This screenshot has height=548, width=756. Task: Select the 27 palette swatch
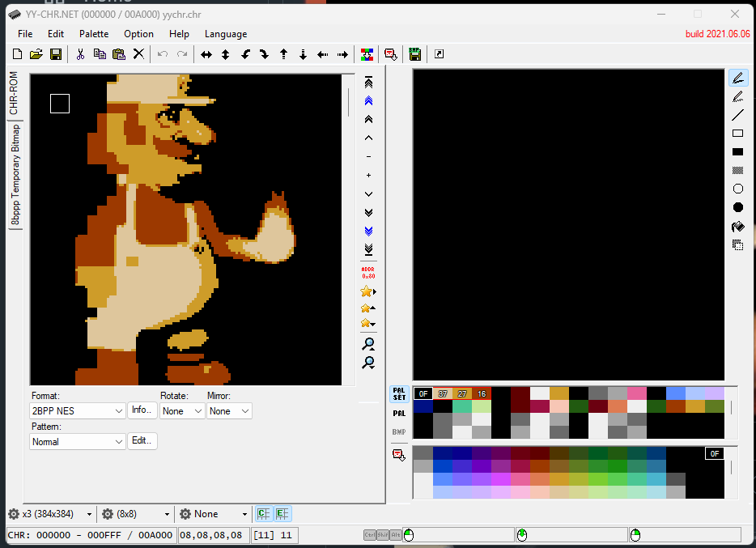click(x=462, y=393)
